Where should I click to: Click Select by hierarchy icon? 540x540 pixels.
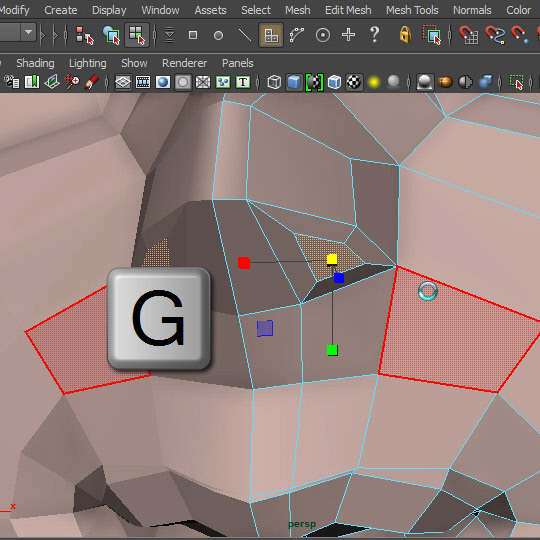coord(84,35)
